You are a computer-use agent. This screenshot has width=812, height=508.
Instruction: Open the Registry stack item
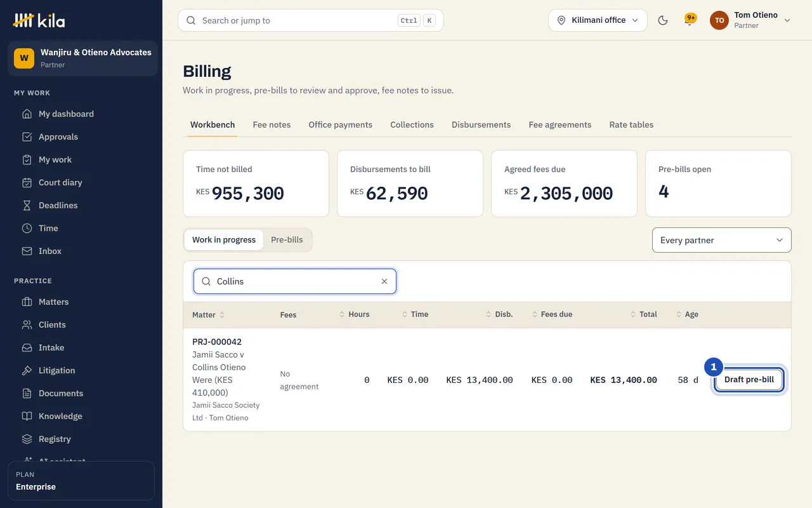click(81, 439)
